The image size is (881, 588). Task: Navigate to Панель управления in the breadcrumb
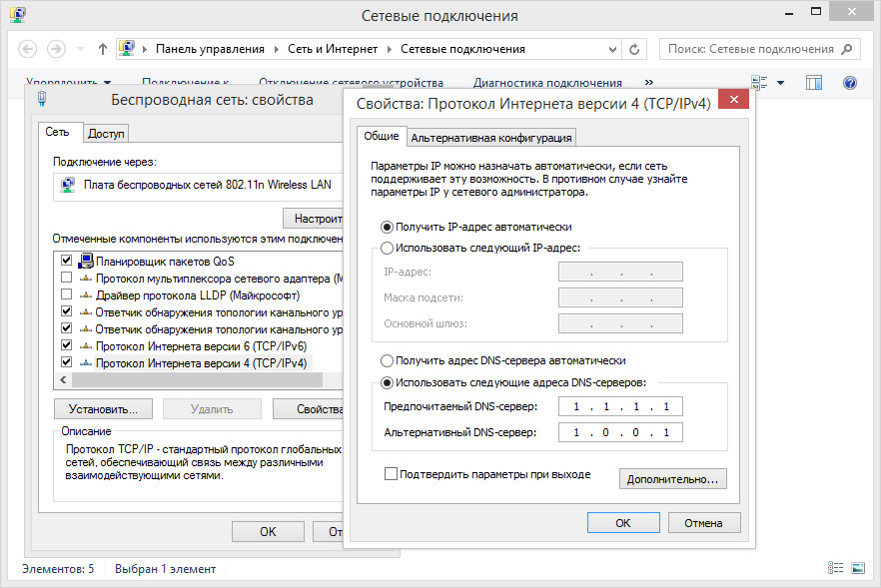(x=210, y=50)
